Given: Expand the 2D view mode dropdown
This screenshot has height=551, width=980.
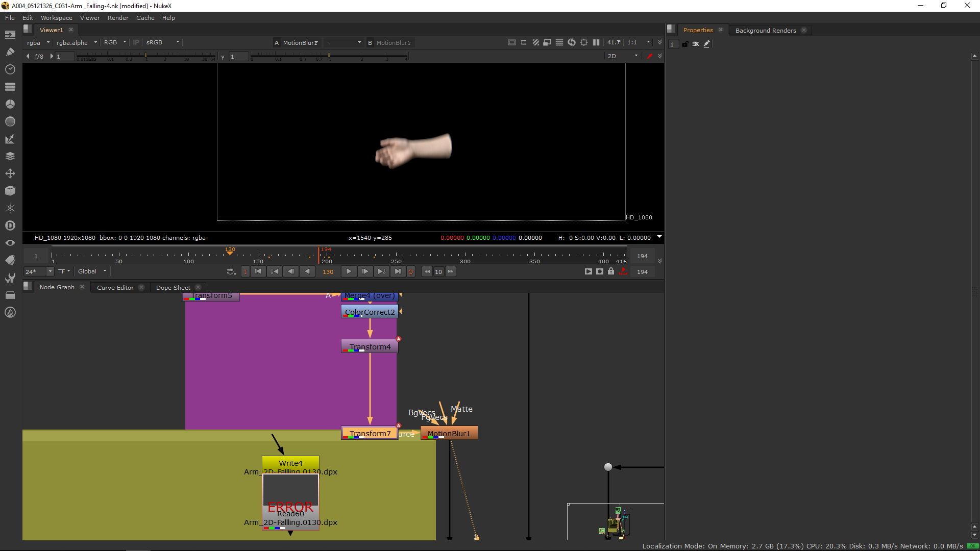Looking at the screenshot, I should pos(623,56).
